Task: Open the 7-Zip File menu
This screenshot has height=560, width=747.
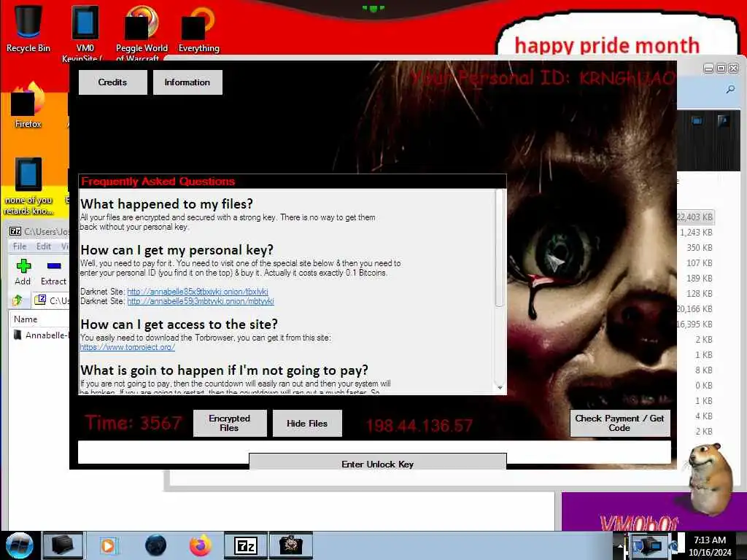Action: tap(20, 246)
